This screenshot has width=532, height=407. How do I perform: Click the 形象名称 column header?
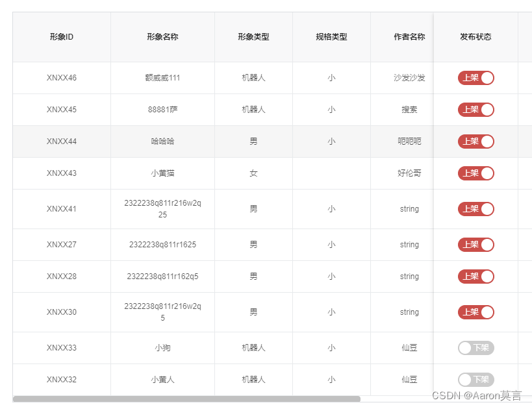click(162, 37)
